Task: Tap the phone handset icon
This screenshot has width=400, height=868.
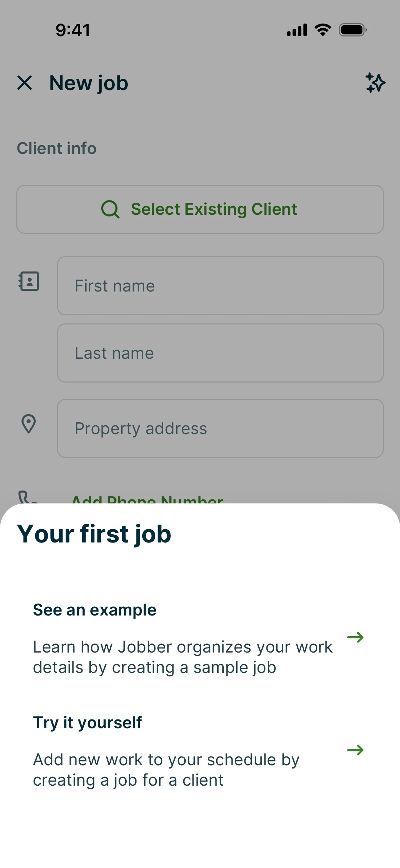Action: pos(27,497)
